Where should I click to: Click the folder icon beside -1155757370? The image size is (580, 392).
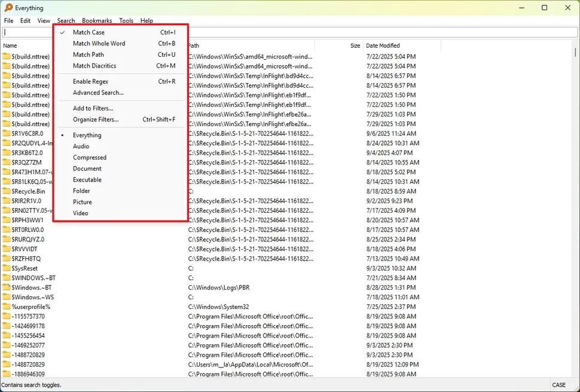[7, 316]
